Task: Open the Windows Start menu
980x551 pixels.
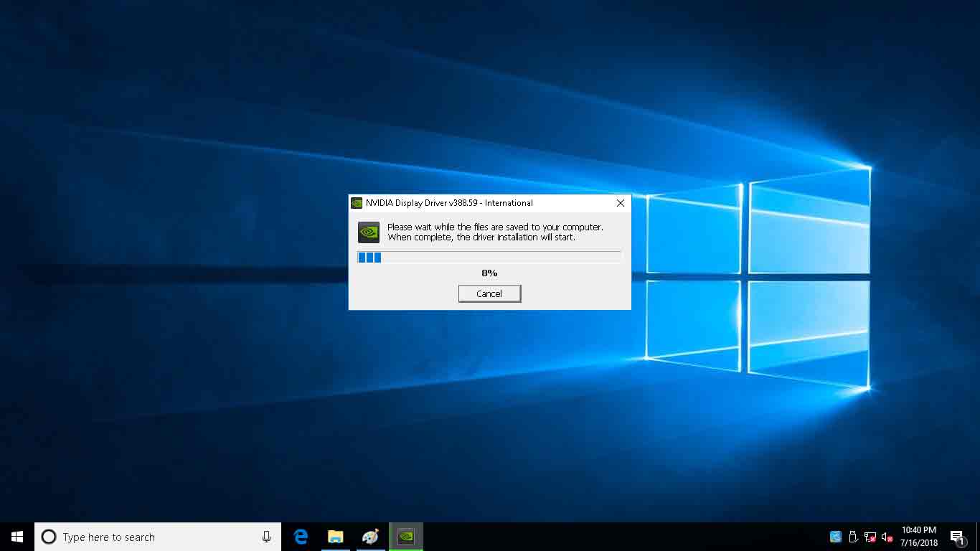Action: tap(17, 537)
